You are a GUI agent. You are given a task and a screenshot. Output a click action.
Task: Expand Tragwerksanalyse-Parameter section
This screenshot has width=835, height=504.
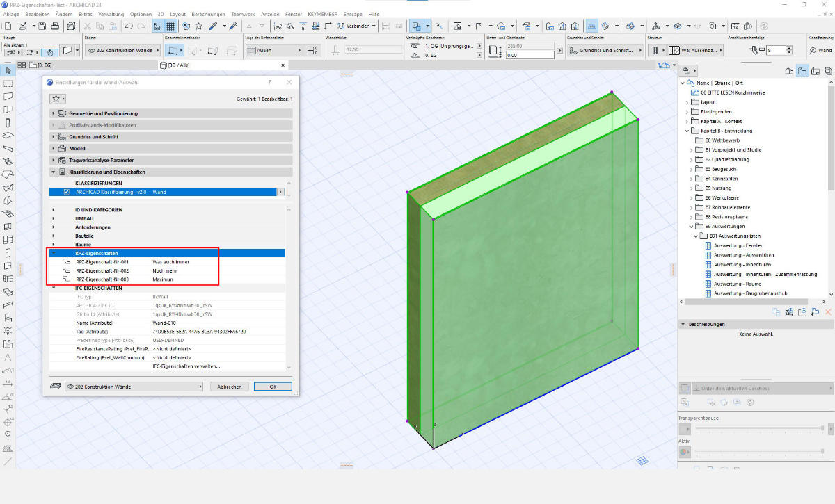tap(54, 160)
